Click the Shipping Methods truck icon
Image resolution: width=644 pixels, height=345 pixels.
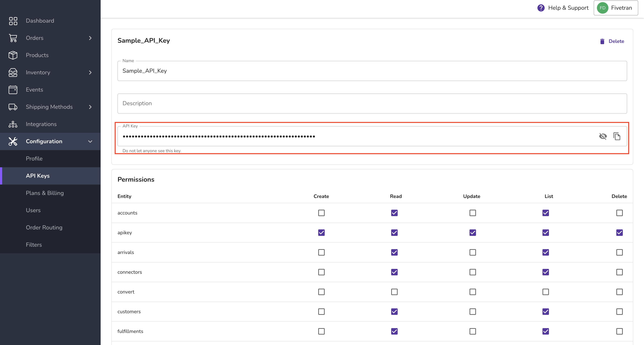(13, 107)
